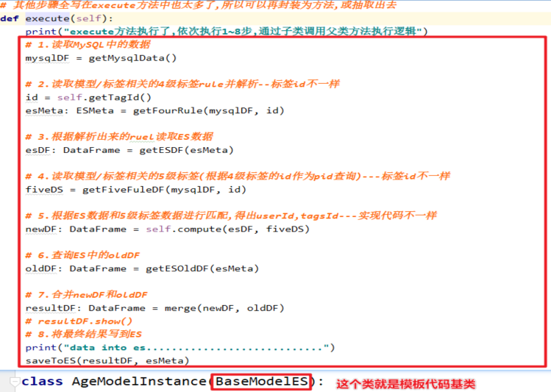Click the commented '# resultDF.show()' line
The image size is (551, 392).
79,321
